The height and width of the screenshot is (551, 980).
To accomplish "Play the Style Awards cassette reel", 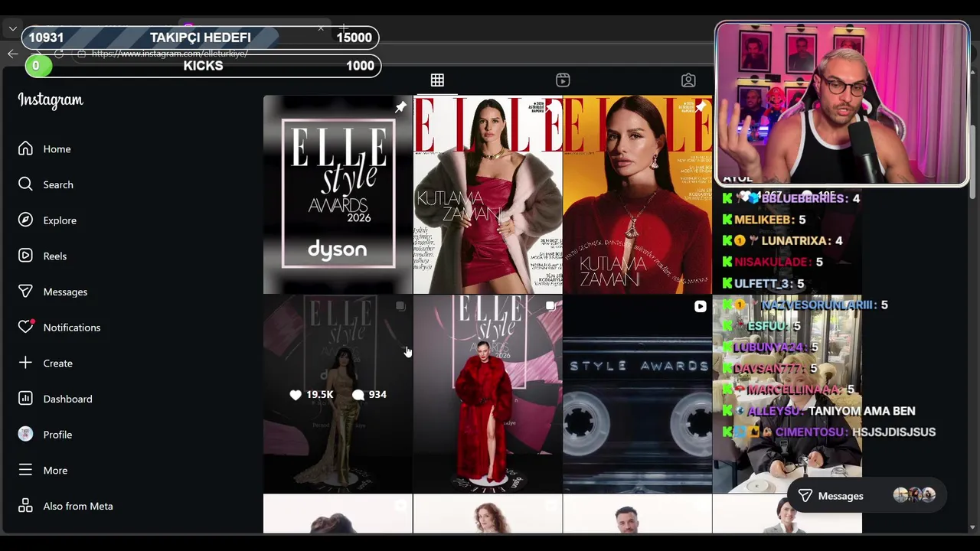I will (637, 394).
